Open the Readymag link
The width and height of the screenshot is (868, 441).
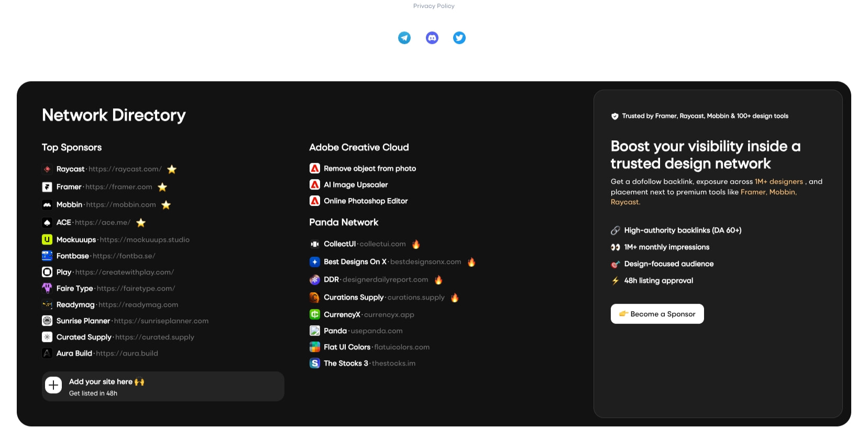[117, 304]
